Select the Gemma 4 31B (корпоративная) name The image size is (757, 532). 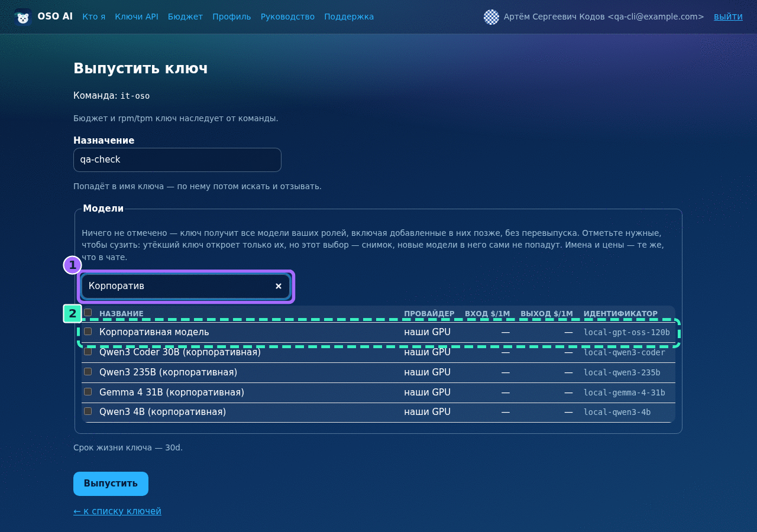(172, 392)
